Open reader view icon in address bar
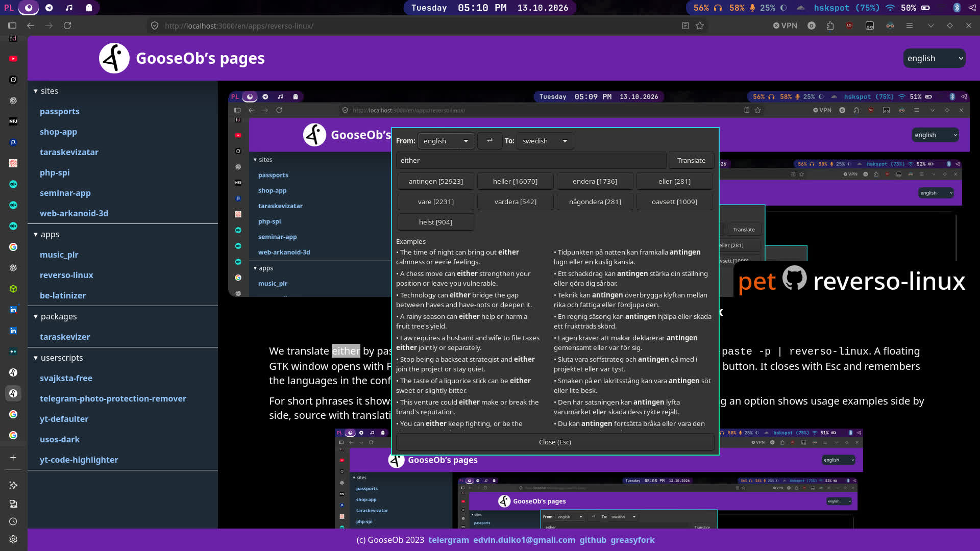 pos(685,26)
